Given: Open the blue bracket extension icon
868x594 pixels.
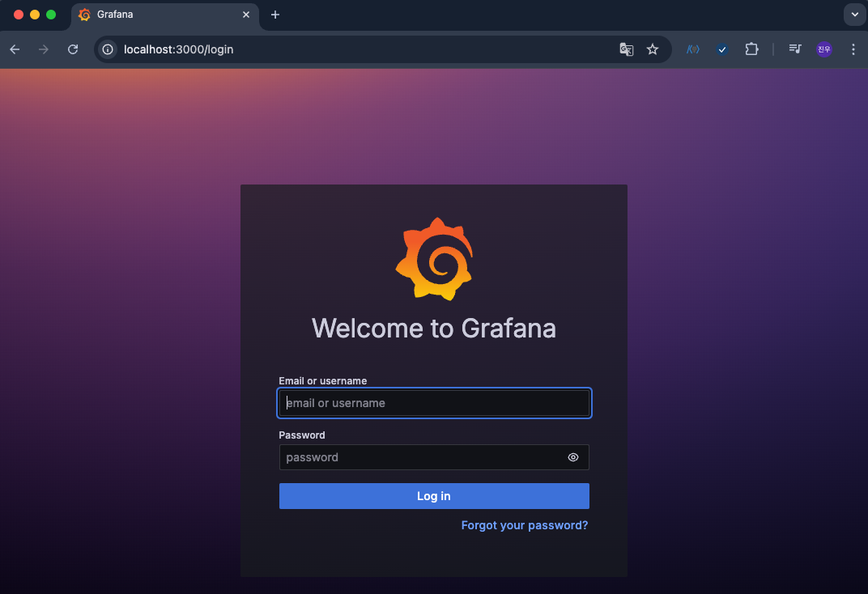Looking at the screenshot, I should pyautogui.click(x=692, y=49).
